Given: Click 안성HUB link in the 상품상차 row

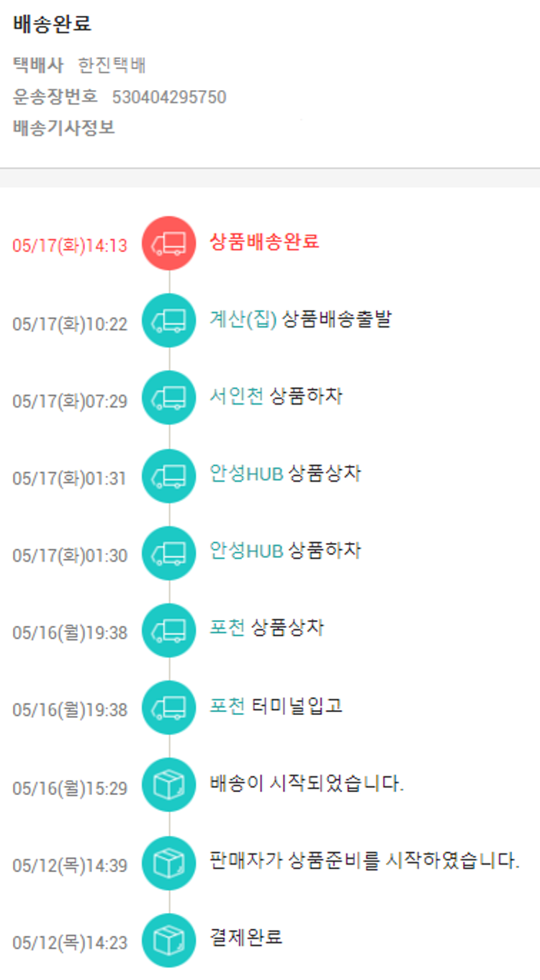Looking at the screenshot, I should click(246, 474).
